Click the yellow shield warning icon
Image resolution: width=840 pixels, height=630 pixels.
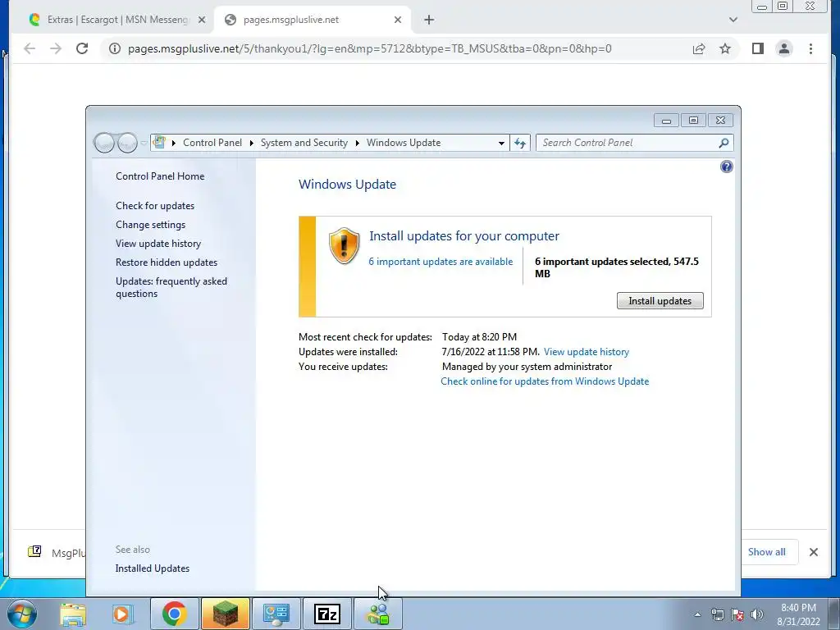(344, 245)
